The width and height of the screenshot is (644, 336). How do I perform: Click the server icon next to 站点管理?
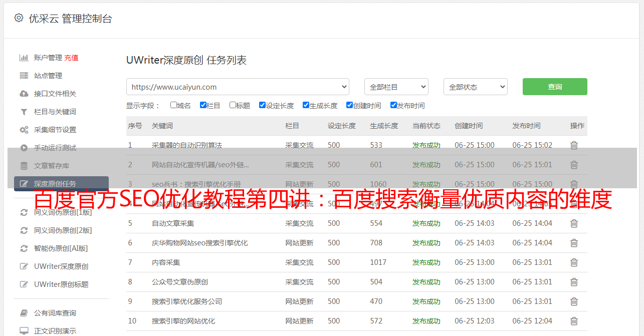pos(24,76)
